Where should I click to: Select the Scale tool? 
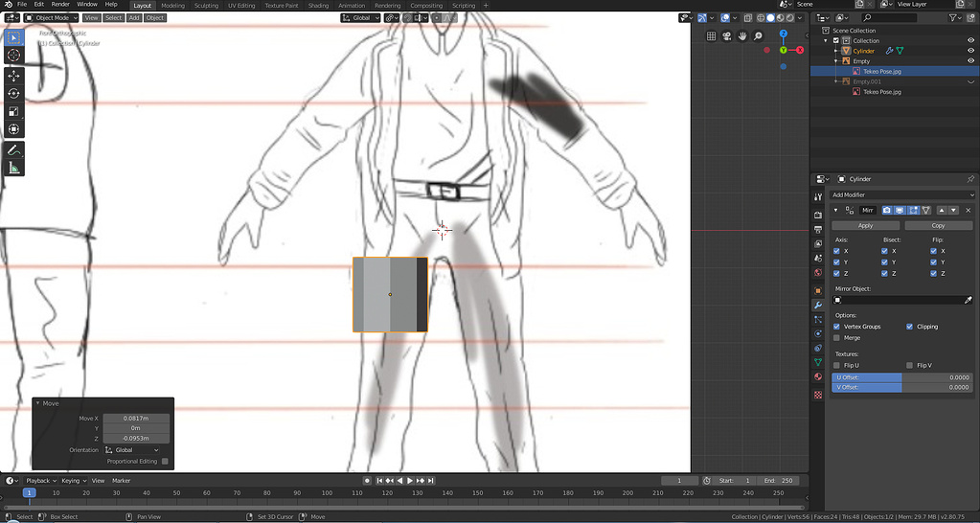13,112
